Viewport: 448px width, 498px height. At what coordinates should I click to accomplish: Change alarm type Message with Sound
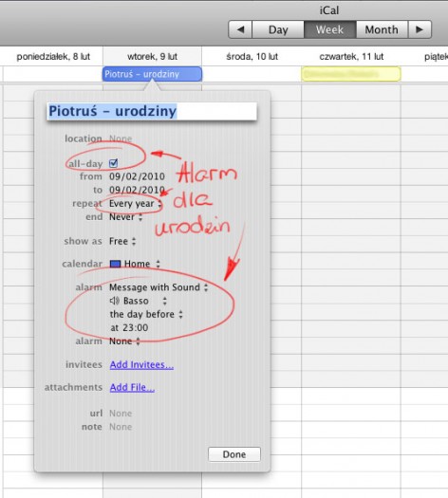coord(159,287)
